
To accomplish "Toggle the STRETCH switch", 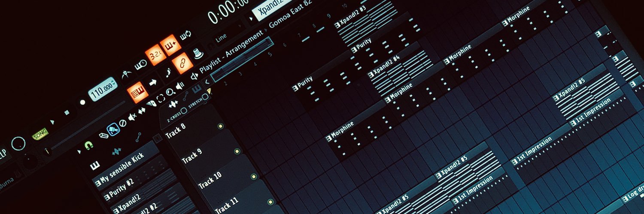I will pyautogui.click(x=205, y=97).
